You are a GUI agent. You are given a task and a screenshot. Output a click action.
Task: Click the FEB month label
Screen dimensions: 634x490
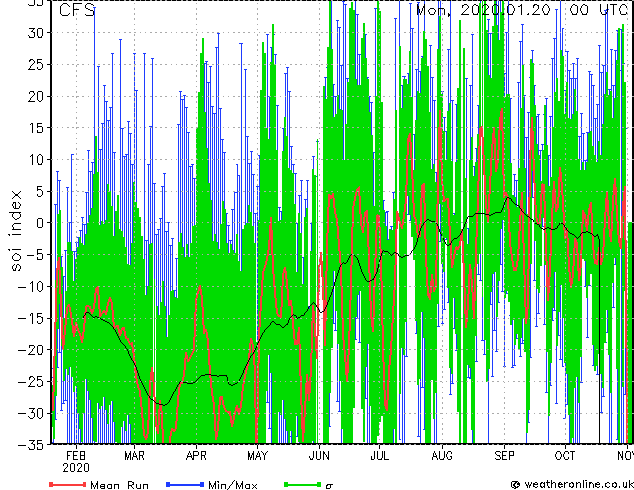point(76,456)
